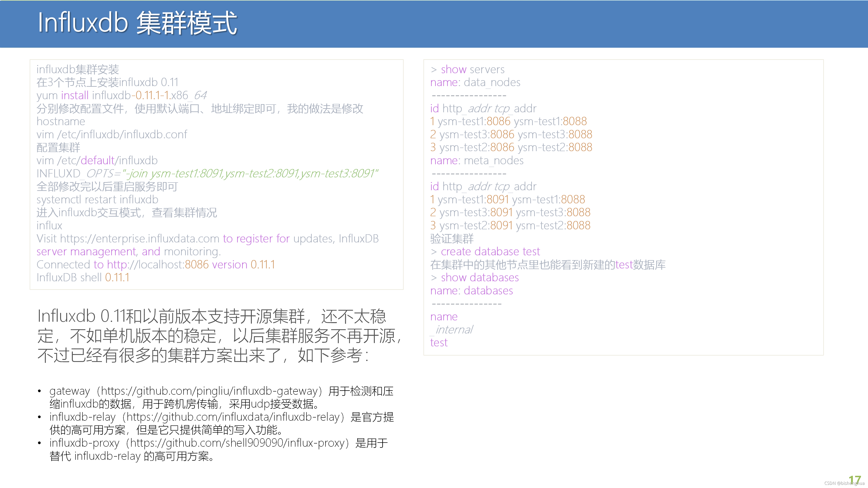Click the http://localhost:8086 address text
Screen dimensions: 868x488
(158, 265)
